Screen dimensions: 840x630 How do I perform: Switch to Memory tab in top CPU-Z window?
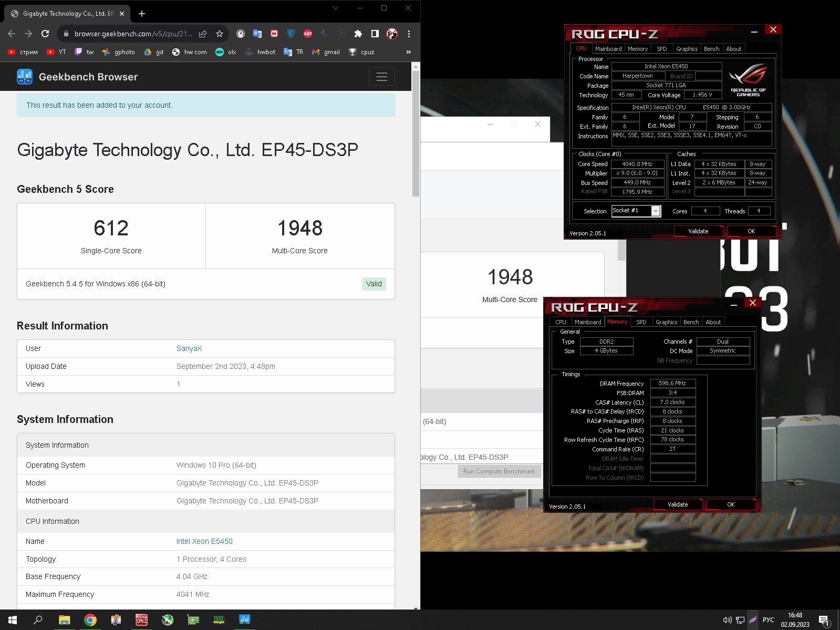point(638,49)
